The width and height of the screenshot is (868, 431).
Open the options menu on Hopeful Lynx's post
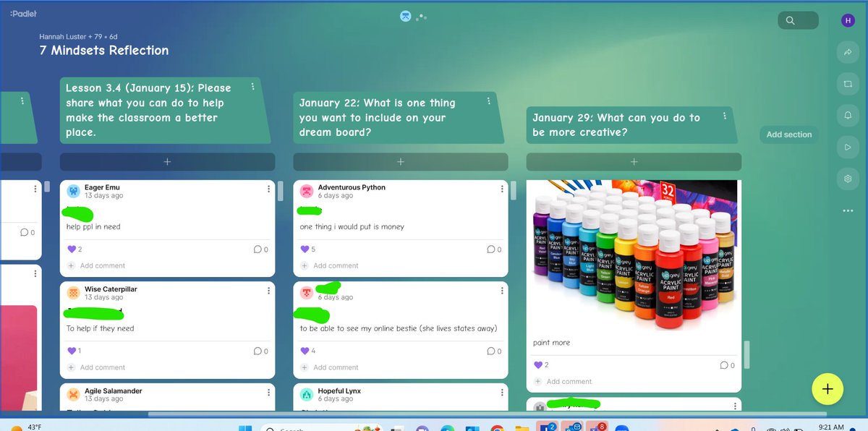click(x=502, y=393)
